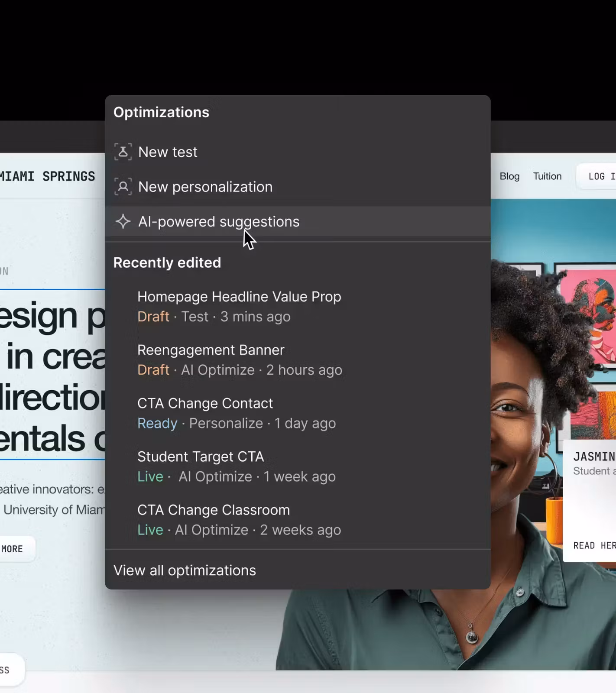Click View all optimizations
Viewport: 616px width, 693px height.
pos(185,570)
